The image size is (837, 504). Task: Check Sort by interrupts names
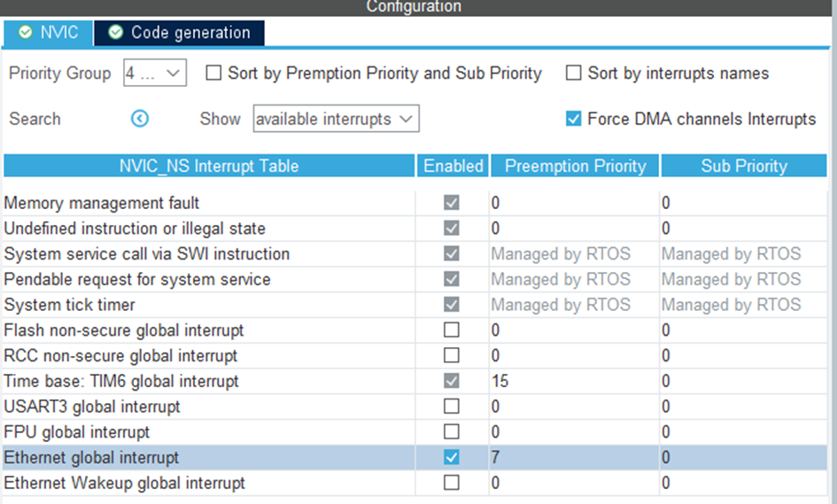574,74
